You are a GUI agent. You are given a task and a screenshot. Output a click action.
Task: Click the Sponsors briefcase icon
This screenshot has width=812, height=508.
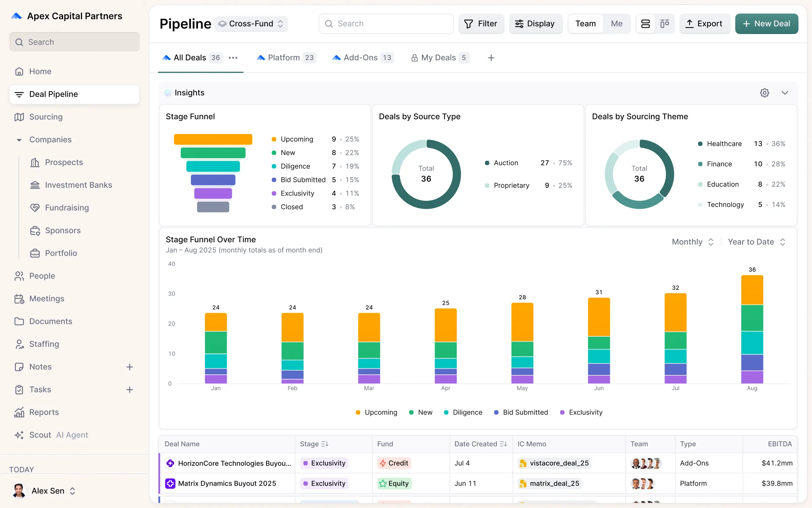(35, 231)
